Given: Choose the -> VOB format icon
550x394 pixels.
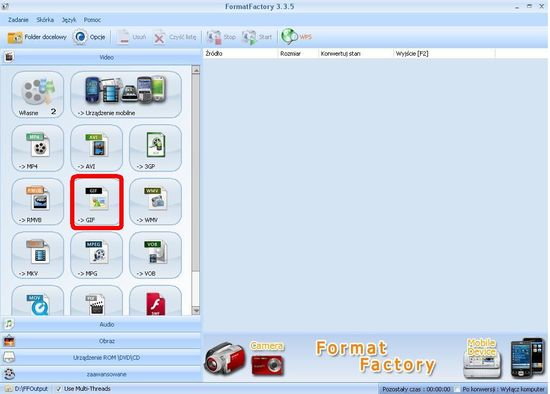Looking at the screenshot, I should (x=155, y=255).
